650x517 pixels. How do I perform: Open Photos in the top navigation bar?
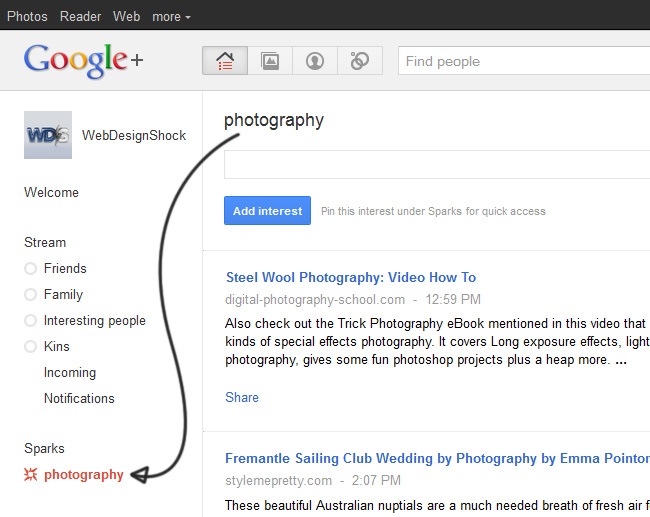[27, 17]
